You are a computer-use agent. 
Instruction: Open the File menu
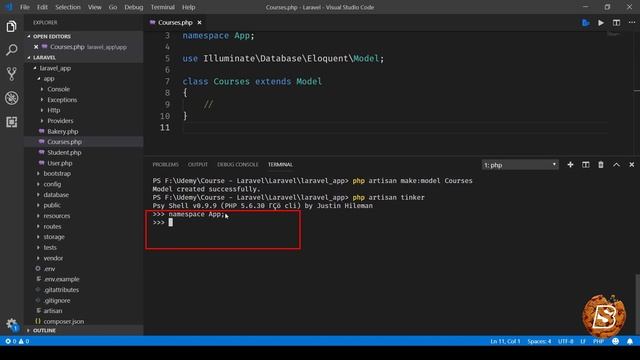pyautogui.click(x=25, y=7)
